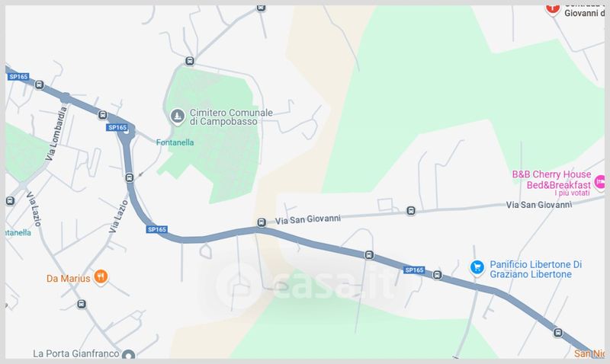Select the Fontanella label near the cemetery
This screenshot has height=364, width=610.
pyautogui.click(x=175, y=142)
